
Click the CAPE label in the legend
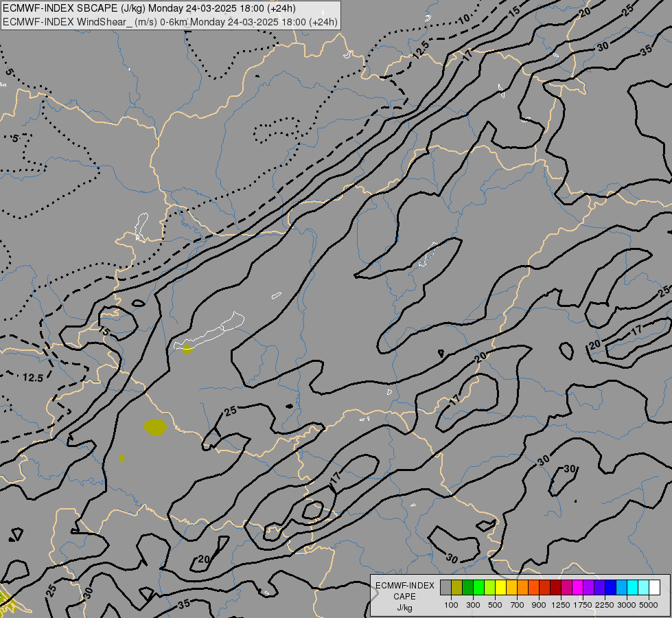(404, 597)
